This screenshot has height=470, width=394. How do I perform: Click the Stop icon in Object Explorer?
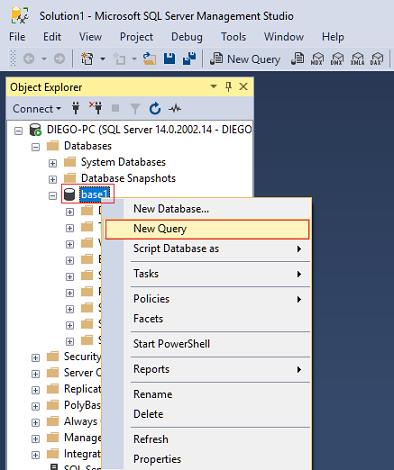tap(115, 108)
